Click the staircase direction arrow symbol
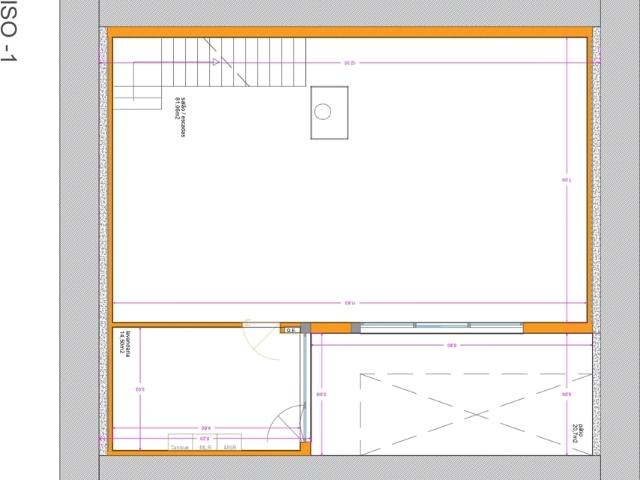The width and height of the screenshot is (640, 480). click(x=214, y=62)
